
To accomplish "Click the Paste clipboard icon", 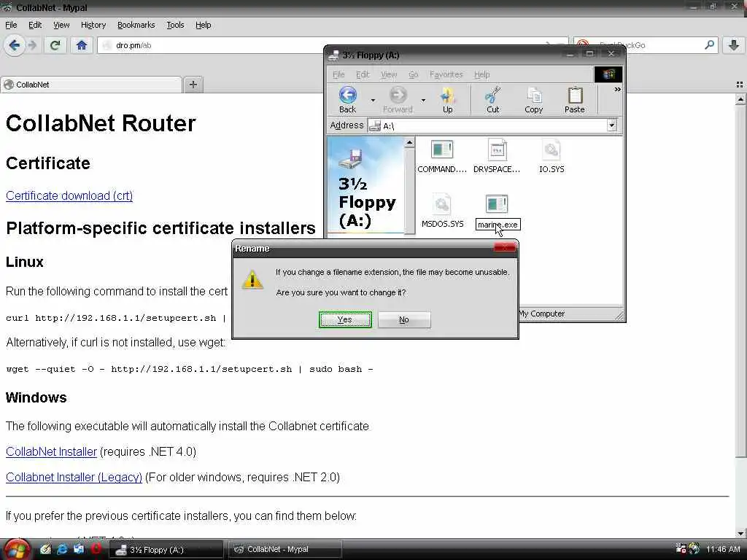I will [x=575, y=99].
